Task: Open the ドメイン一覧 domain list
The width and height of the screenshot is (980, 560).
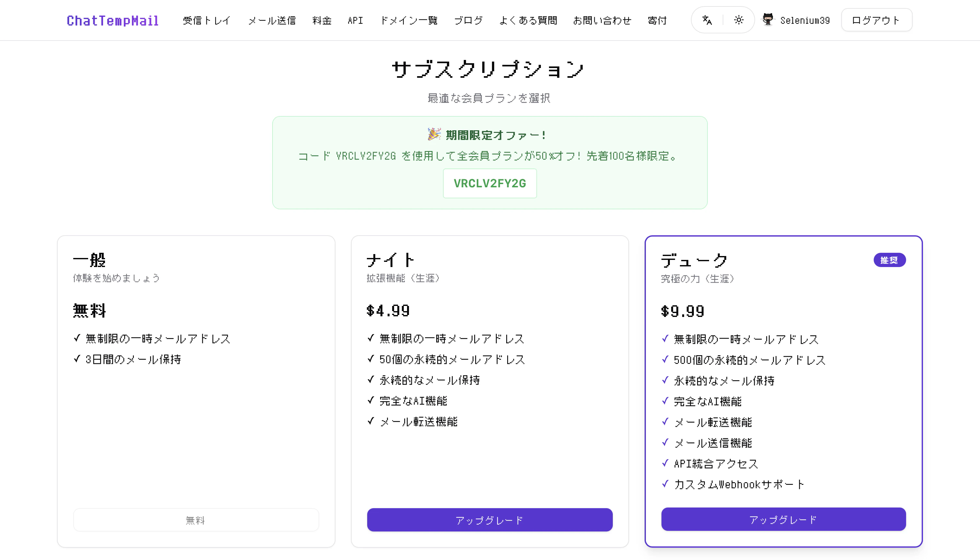Action: coord(409,20)
